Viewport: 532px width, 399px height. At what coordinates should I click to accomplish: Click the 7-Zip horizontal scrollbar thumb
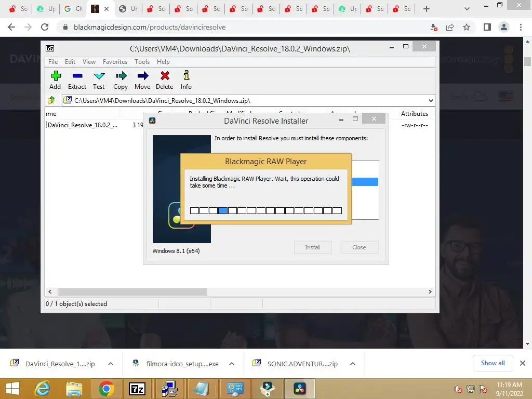click(132, 292)
